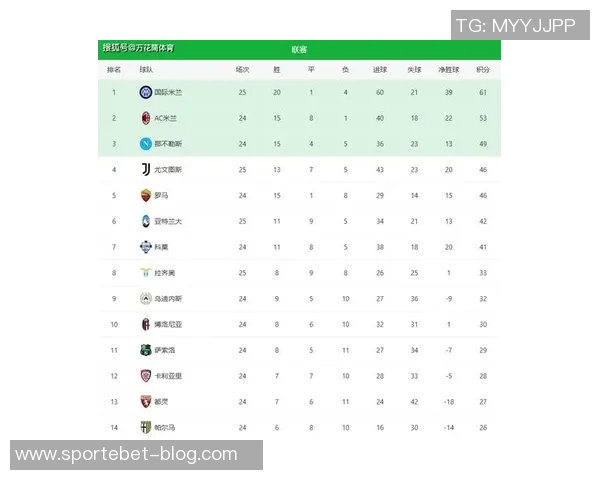Click the 净胜球 goal difference header
600x480 pixels.
(448, 70)
